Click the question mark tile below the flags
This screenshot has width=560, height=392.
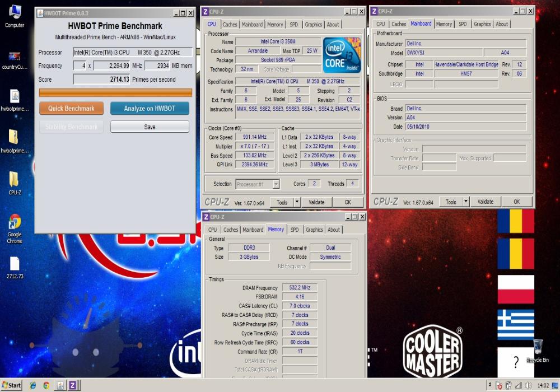pos(516,362)
